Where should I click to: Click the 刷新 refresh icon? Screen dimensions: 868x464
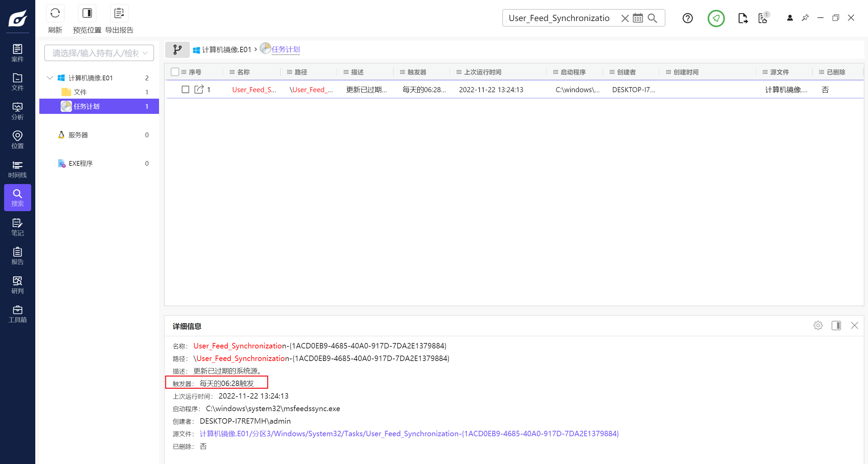click(55, 14)
